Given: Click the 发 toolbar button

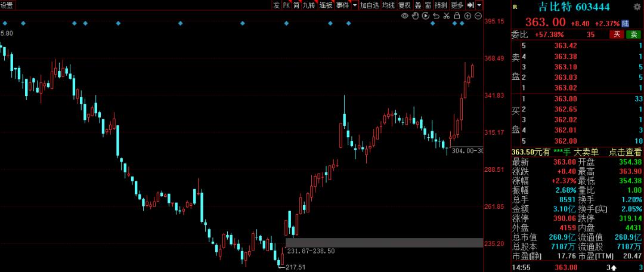Looking at the screenshot, I should click(x=277, y=5).
